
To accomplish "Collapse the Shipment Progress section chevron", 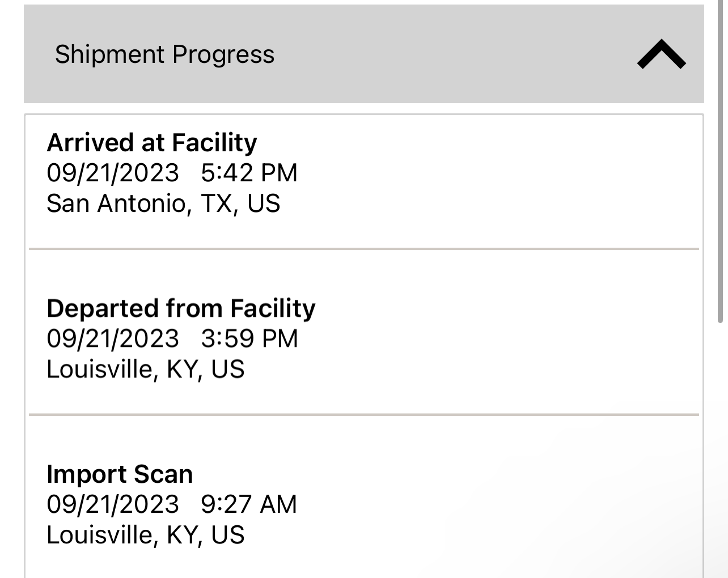I will point(661,54).
